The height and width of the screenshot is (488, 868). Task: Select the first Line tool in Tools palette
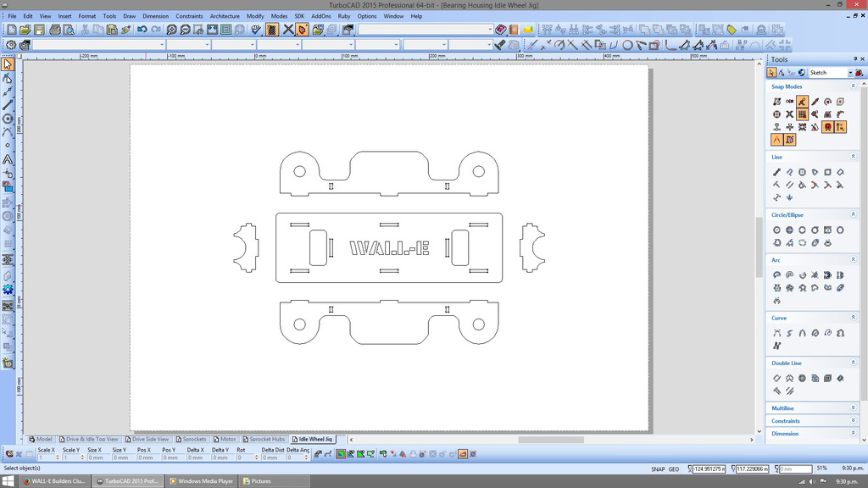point(776,172)
